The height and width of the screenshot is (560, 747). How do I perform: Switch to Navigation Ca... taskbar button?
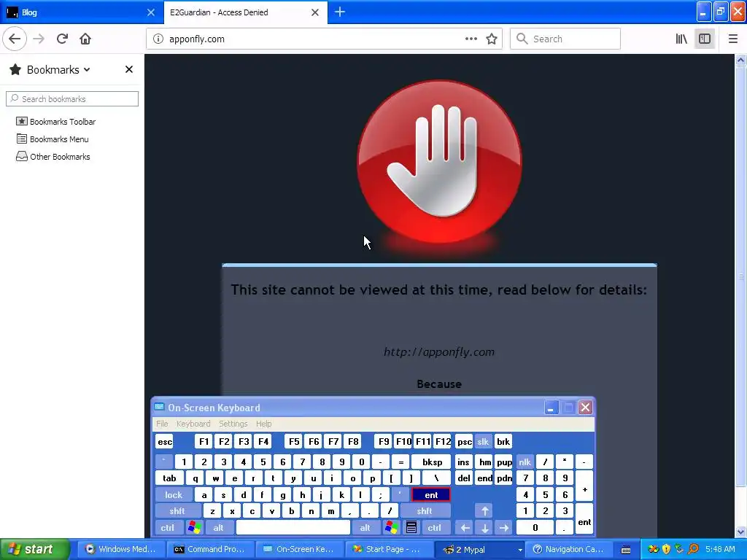[568, 549]
